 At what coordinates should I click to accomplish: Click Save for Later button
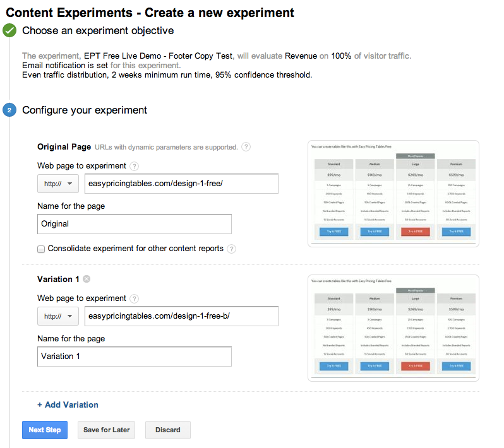(x=106, y=430)
